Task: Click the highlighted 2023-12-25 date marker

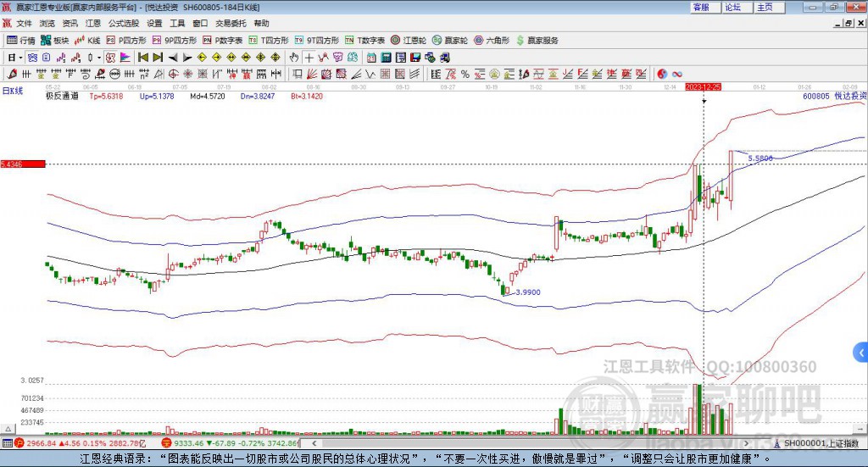Action: point(703,86)
